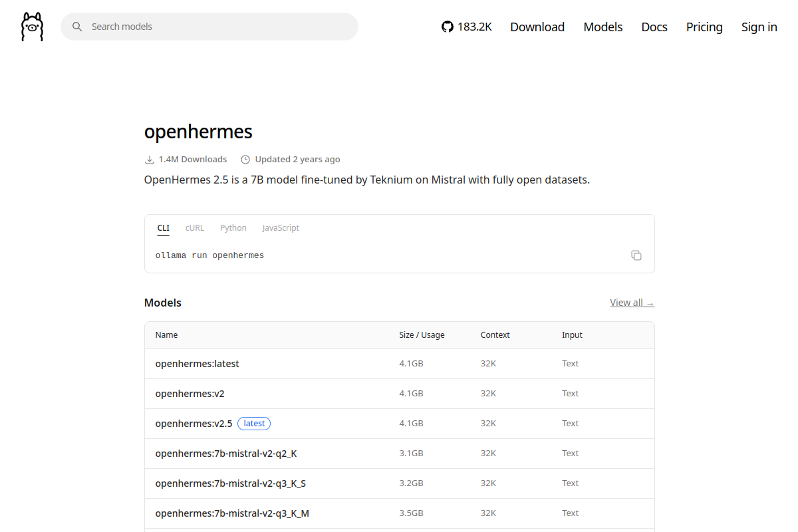Click the 'ollama run openhermes' command text

209,255
